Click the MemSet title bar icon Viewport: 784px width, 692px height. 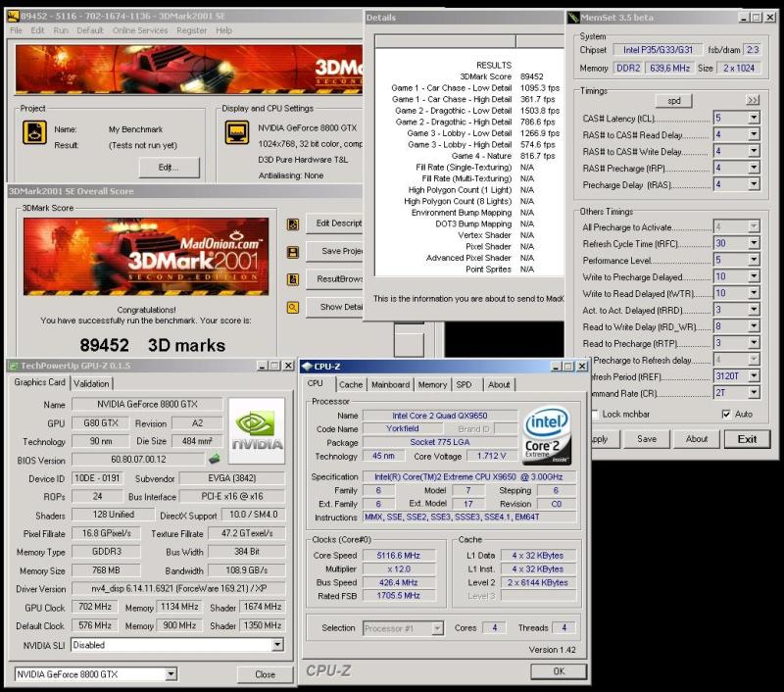[573, 18]
